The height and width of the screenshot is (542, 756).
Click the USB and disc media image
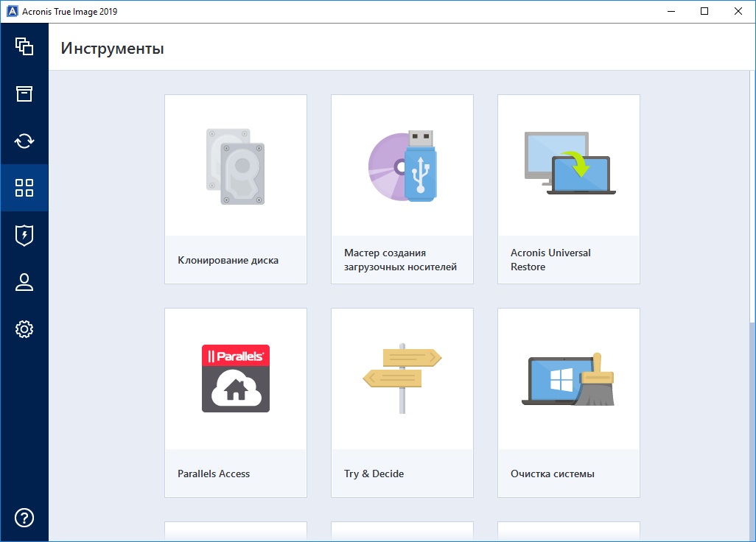pos(402,166)
